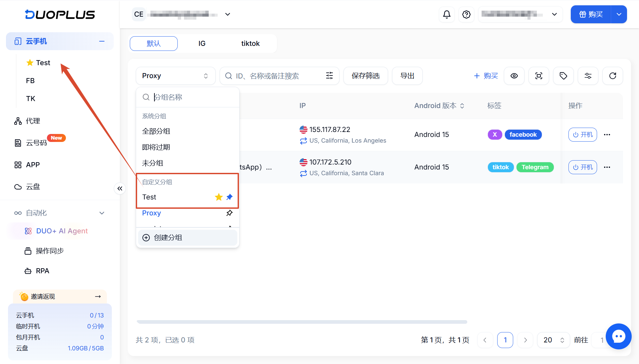Click 开机 for the 107.172.5.210 device

(x=583, y=167)
